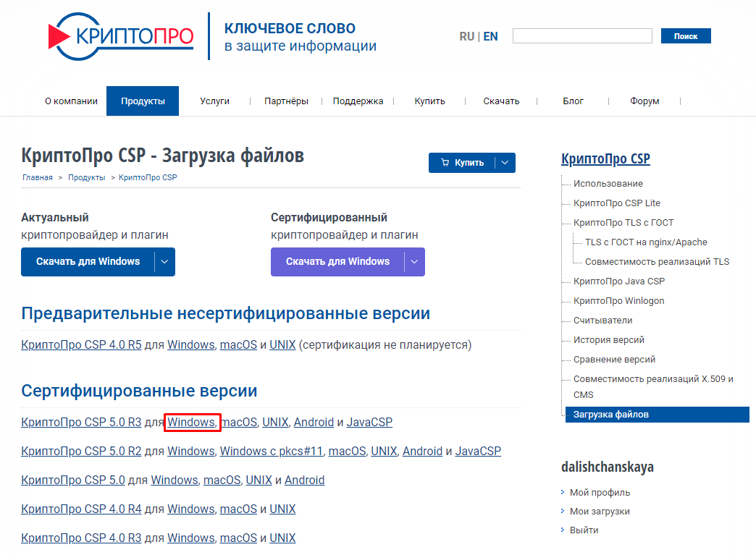The width and height of the screenshot is (756, 555).
Task: Select Совместимость реализаций X.509 и CMS
Action: tap(653, 386)
